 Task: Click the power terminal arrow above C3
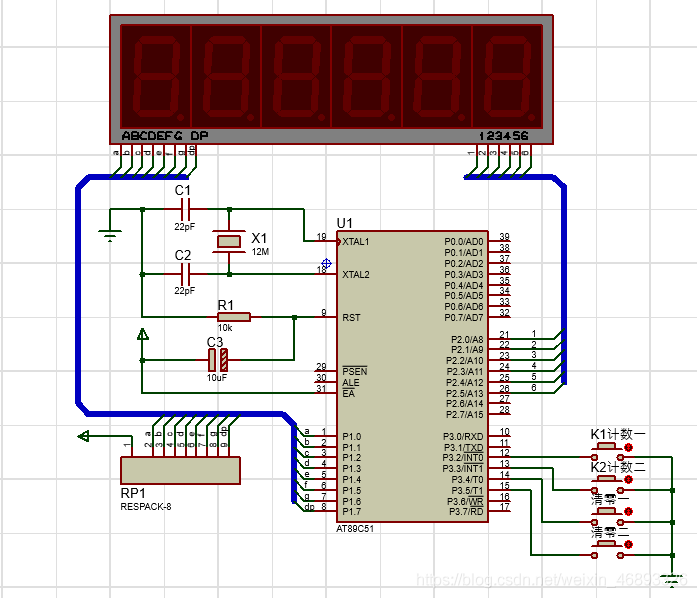tap(142, 334)
